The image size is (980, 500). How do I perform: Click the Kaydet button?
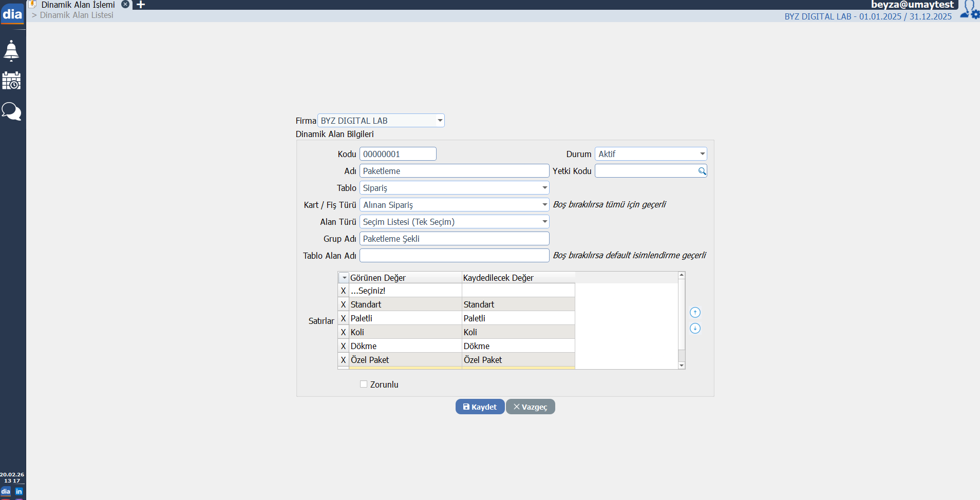point(480,407)
